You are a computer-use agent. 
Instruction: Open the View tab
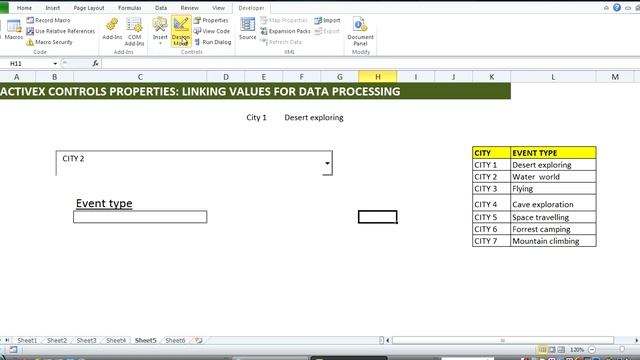coord(218,8)
